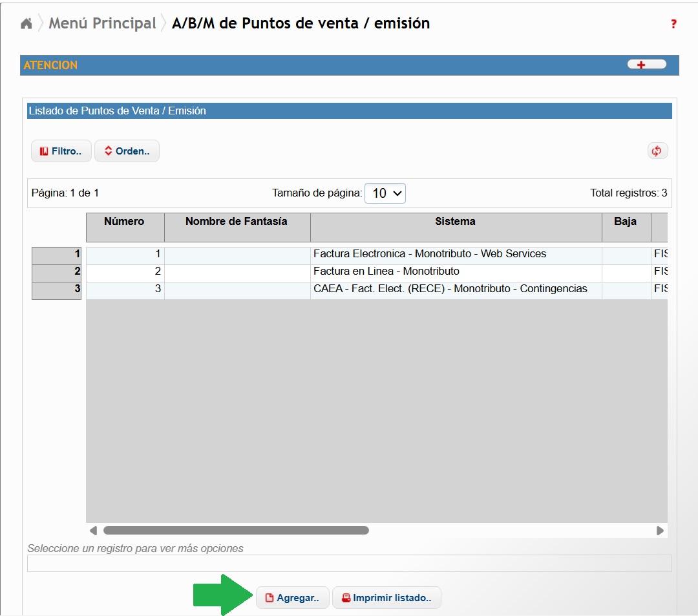Click the Baja column header
698x616 pixels.
pyautogui.click(x=625, y=222)
